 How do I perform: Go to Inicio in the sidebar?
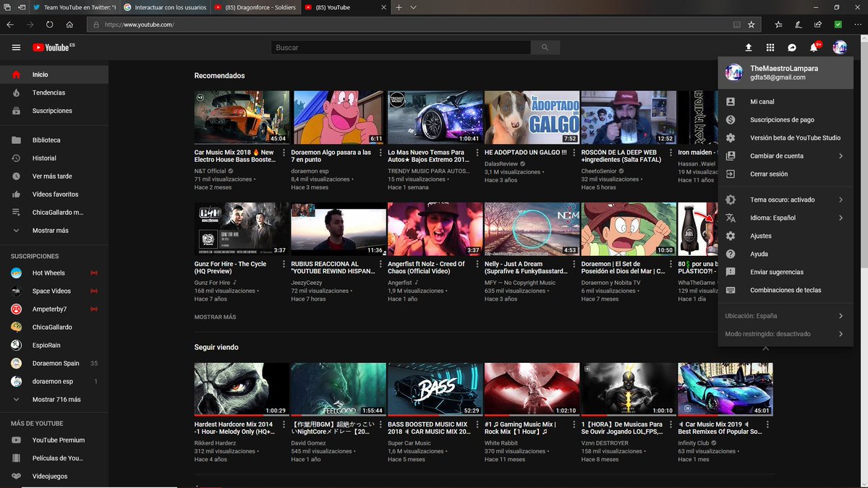pyautogui.click(x=54, y=74)
